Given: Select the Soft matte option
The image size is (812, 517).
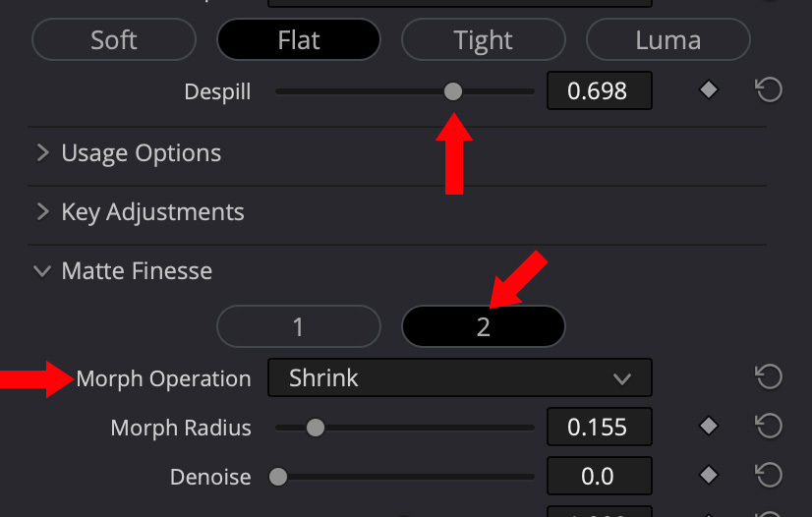Looking at the screenshot, I should 114,40.
